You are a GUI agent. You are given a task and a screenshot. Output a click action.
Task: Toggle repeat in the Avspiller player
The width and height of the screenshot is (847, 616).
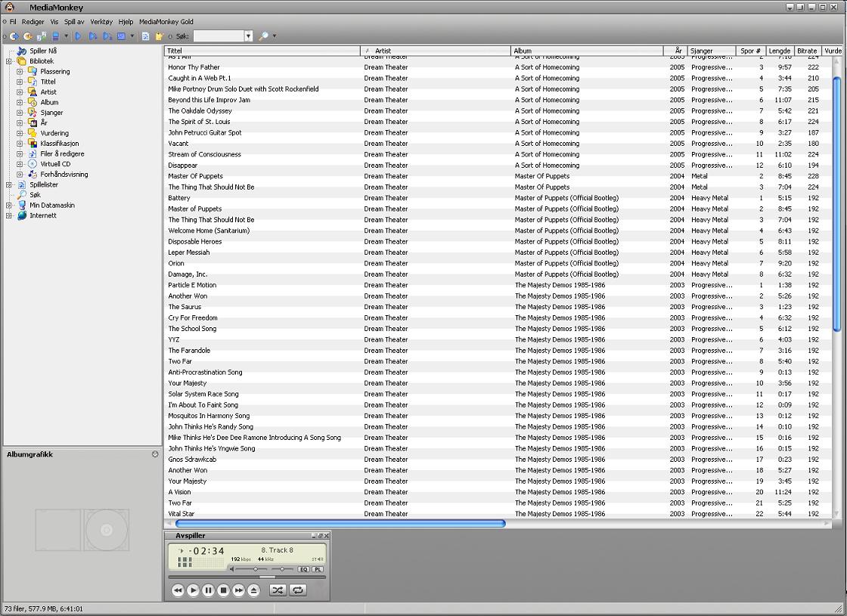pyautogui.click(x=298, y=590)
